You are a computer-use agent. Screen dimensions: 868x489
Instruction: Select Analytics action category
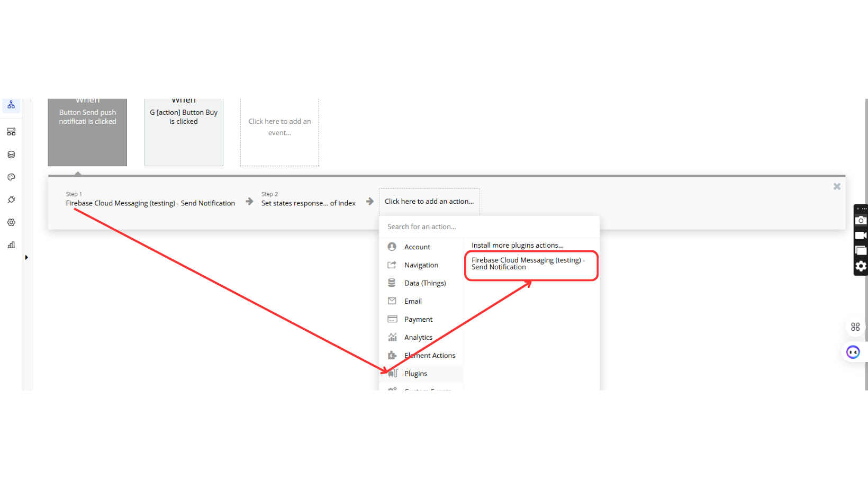[421, 337]
